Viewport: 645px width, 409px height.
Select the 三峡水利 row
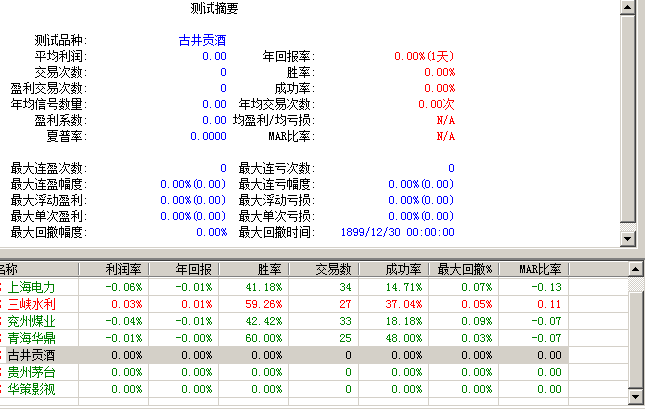coord(284,304)
